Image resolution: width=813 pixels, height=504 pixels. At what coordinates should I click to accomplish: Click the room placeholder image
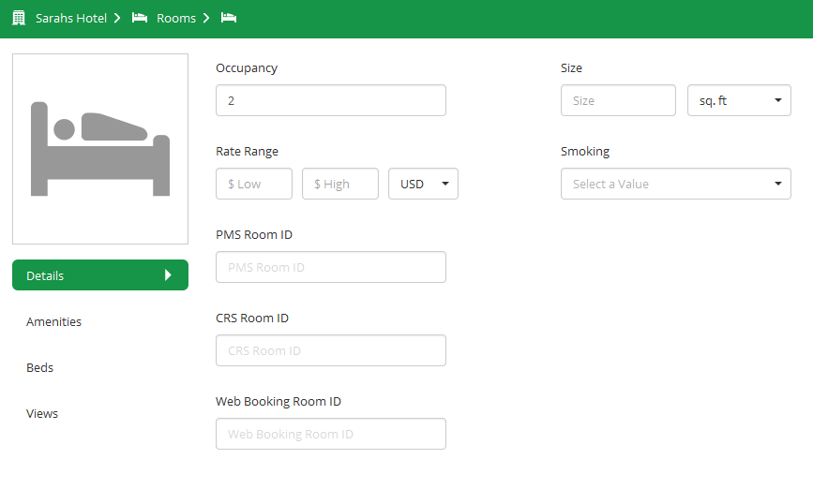[x=100, y=149]
